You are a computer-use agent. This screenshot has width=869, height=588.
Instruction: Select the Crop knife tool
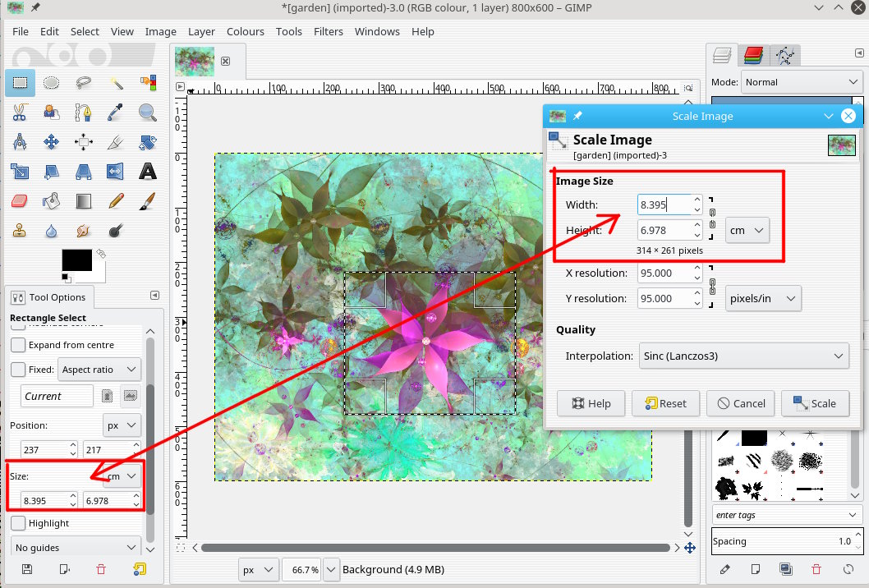116,142
